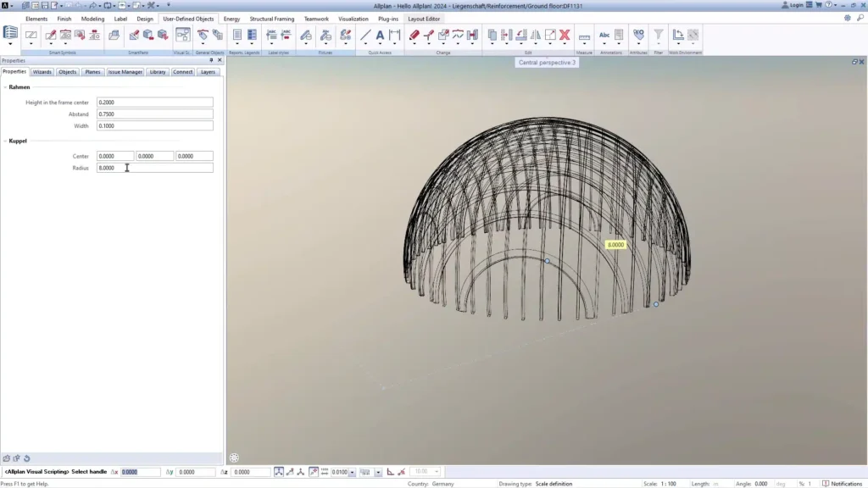This screenshot has height=488, width=868.
Task: Select the Measure tool icon
Action: 583,36
